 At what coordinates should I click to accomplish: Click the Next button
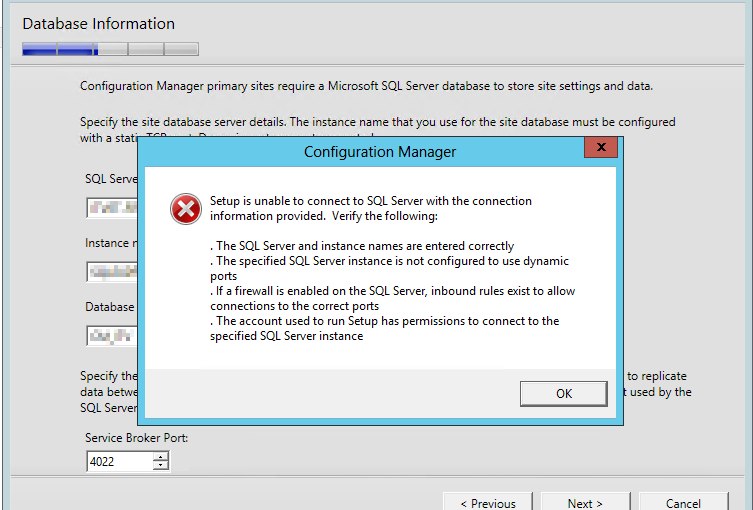point(585,502)
